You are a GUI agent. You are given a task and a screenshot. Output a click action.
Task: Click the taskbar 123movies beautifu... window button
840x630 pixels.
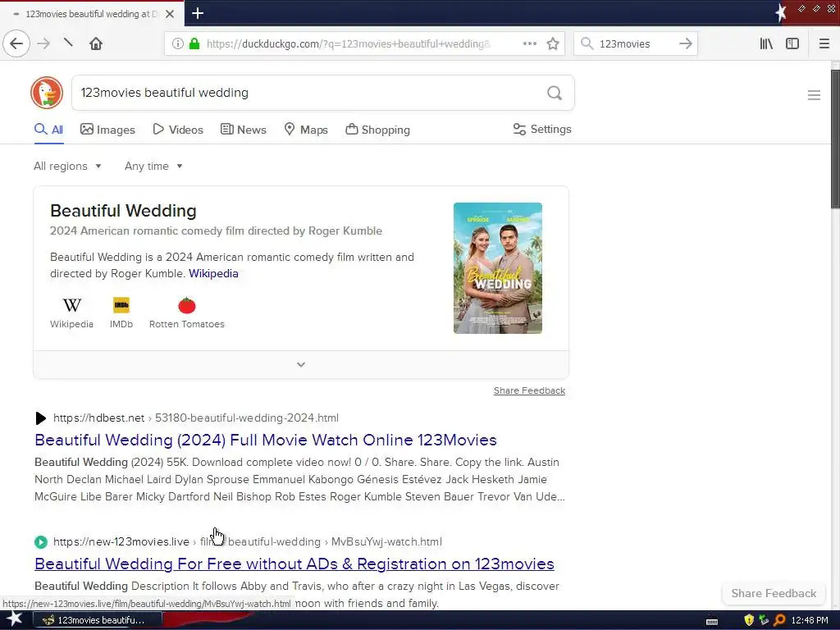98,620
